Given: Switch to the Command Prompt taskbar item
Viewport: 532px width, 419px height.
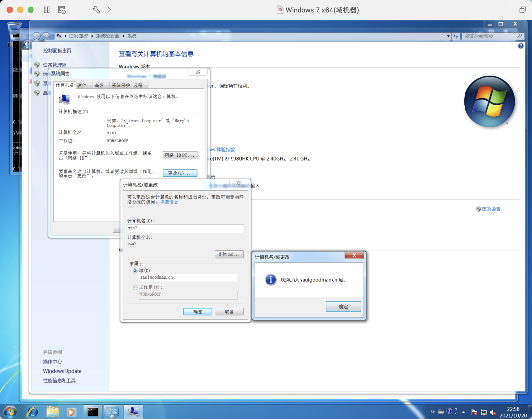Looking at the screenshot, I should 93,412.
